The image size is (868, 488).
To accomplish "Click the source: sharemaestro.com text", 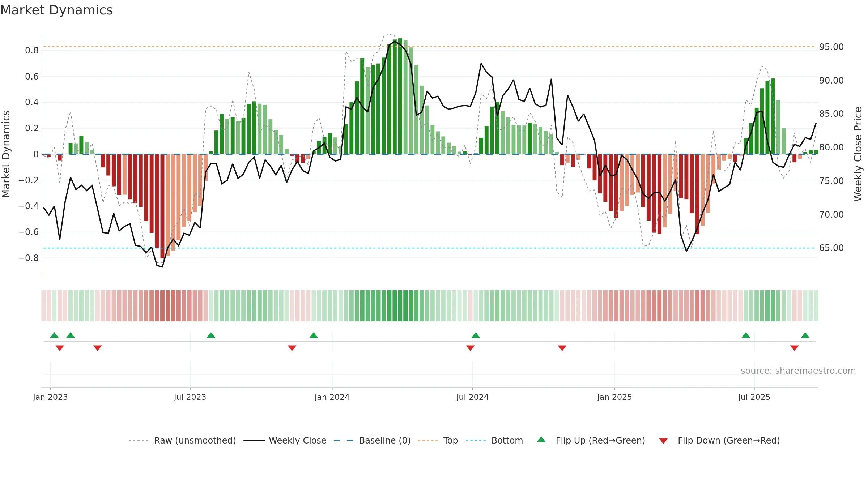I will (x=798, y=371).
